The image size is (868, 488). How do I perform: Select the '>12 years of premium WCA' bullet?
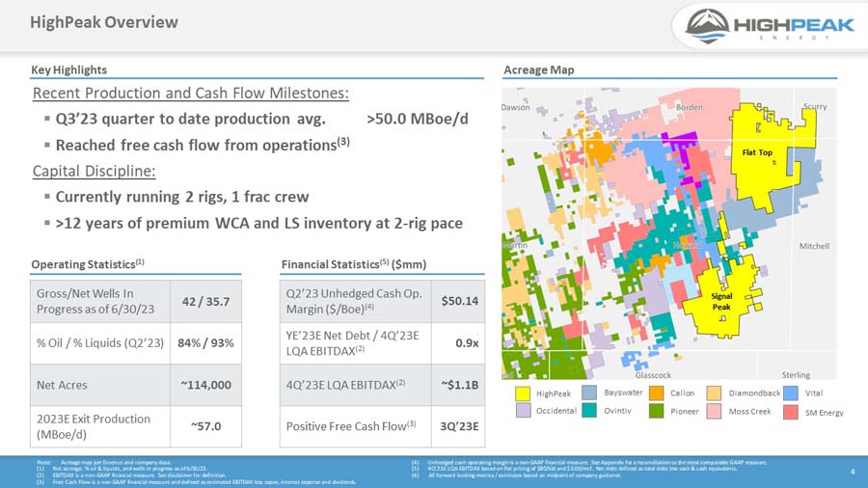(259, 223)
